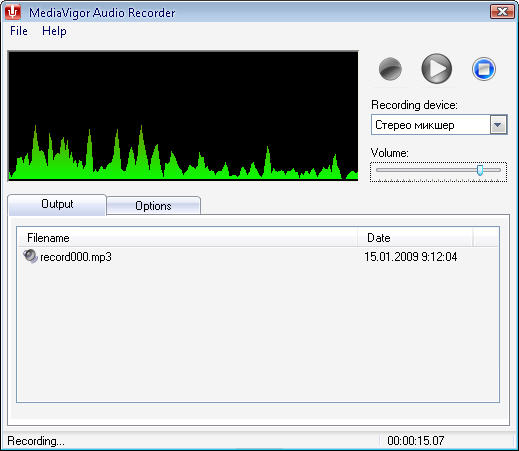Click the green audio waveform display

pyautogui.click(x=183, y=116)
